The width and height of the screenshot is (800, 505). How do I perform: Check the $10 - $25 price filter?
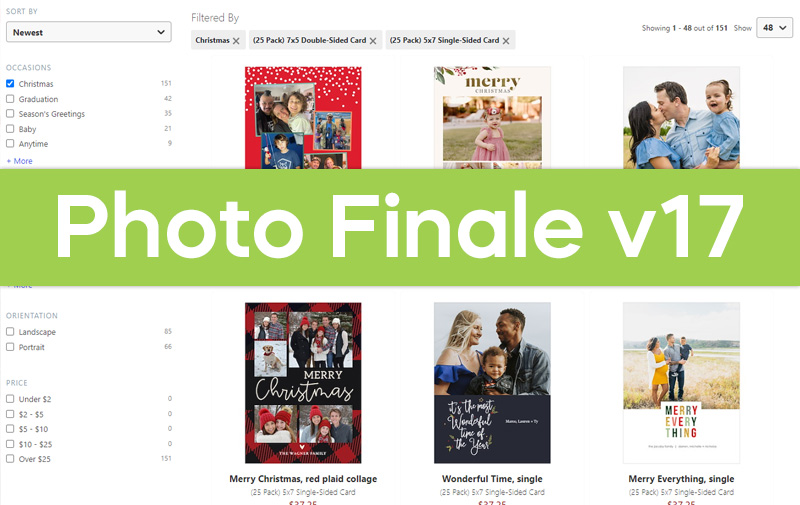(10, 444)
